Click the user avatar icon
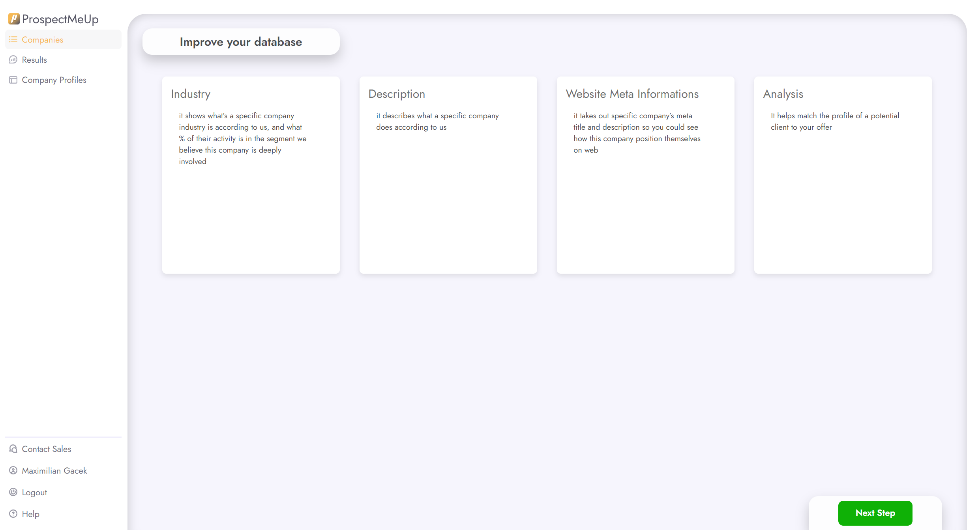Viewport: 980px width, 530px height. point(13,470)
